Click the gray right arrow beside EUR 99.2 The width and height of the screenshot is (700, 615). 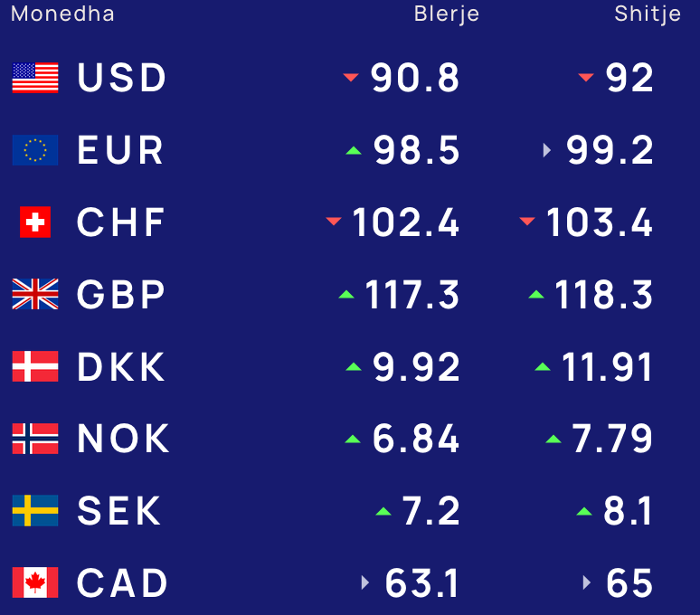tap(547, 150)
